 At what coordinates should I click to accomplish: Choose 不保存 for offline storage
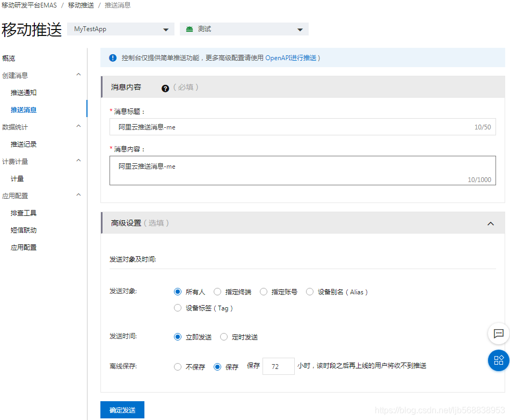[x=178, y=367]
